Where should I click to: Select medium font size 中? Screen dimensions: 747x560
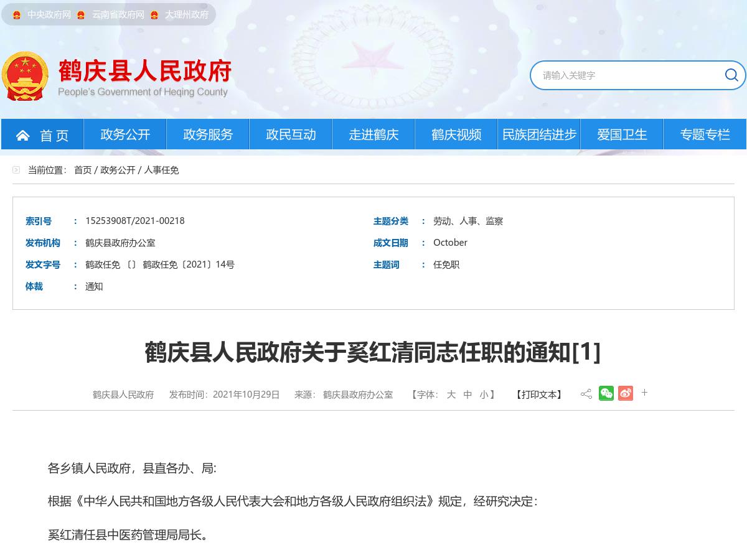pyautogui.click(x=467, y=394)
